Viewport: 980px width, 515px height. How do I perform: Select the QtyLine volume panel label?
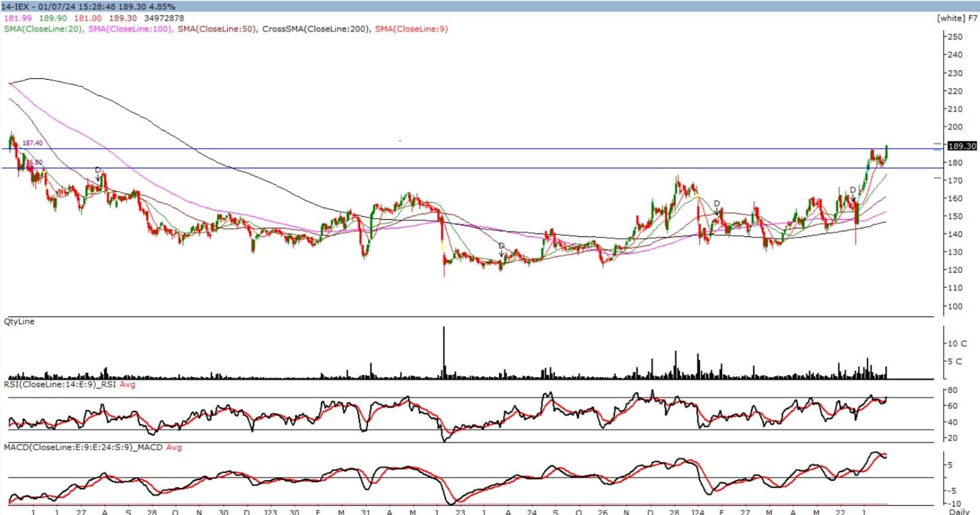[x=19, y=321]
